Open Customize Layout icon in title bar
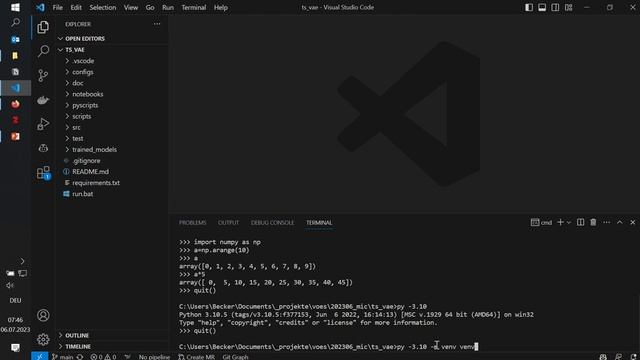Viewport: 640px width, 360px height. pyautogui.click(x=569, y=7)
